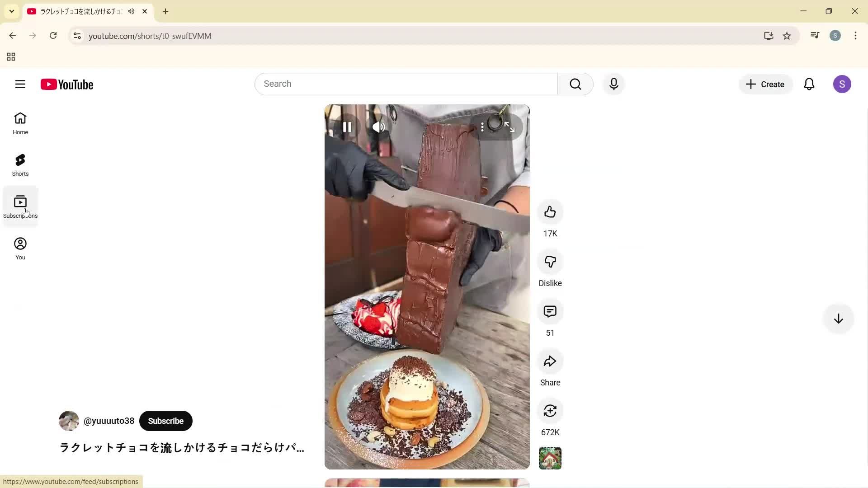Mute audio on the browser tab
Image resolution: width=868 pixels, height=488 pixels.
[x=131, y=11]
